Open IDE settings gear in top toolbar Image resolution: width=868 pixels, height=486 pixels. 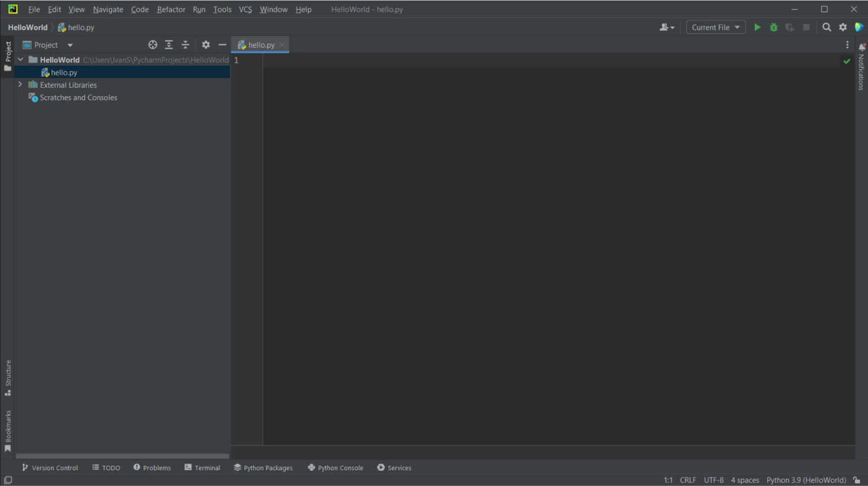tap(843, 27)
